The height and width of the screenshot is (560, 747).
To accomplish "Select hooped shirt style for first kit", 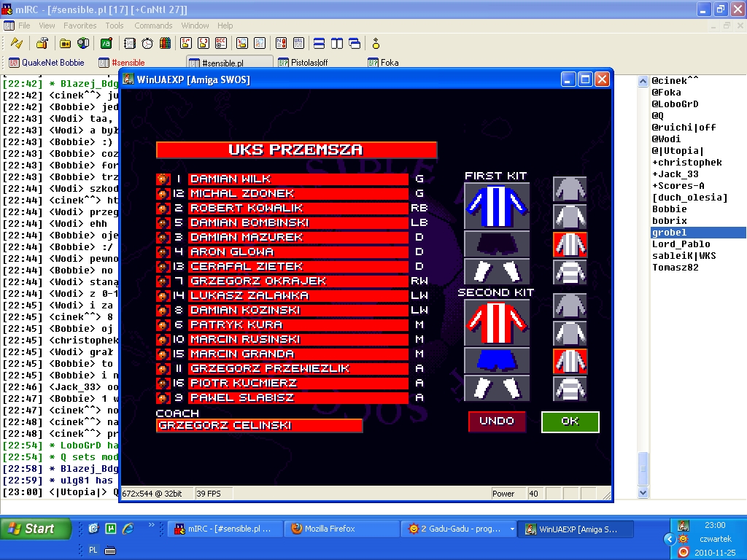I will click(x=570, y=272).
